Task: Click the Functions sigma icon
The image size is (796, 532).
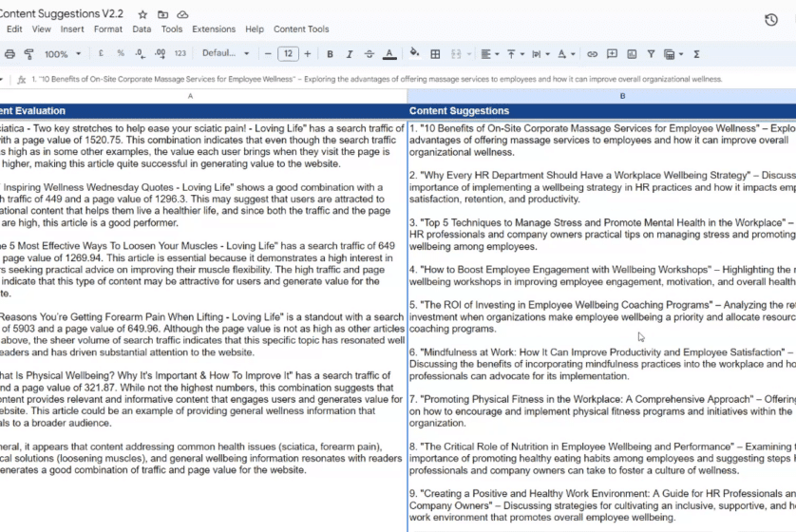Action: click(697, 54)
